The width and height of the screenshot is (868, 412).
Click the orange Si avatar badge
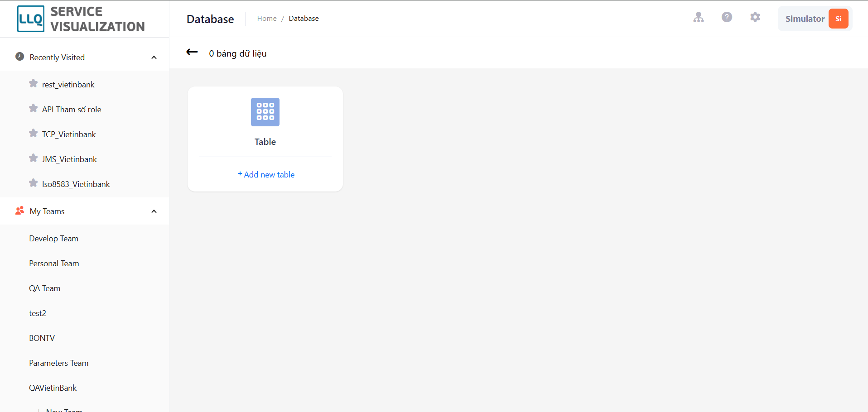click(x=838, y=19)
